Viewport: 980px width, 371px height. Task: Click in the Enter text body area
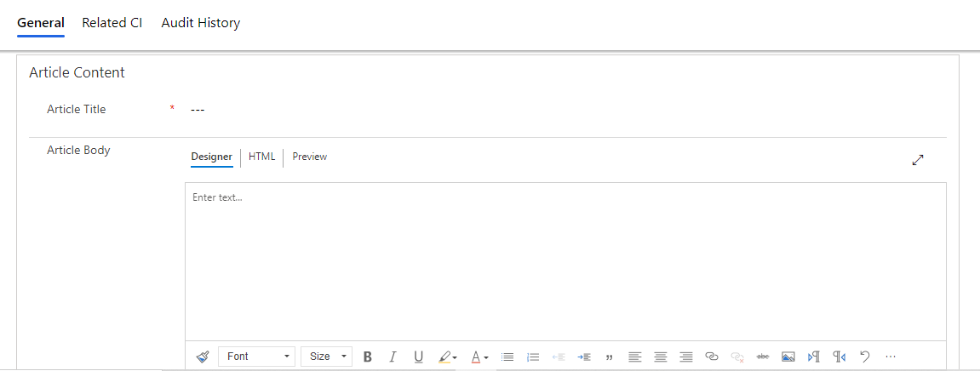click(565, 261)
